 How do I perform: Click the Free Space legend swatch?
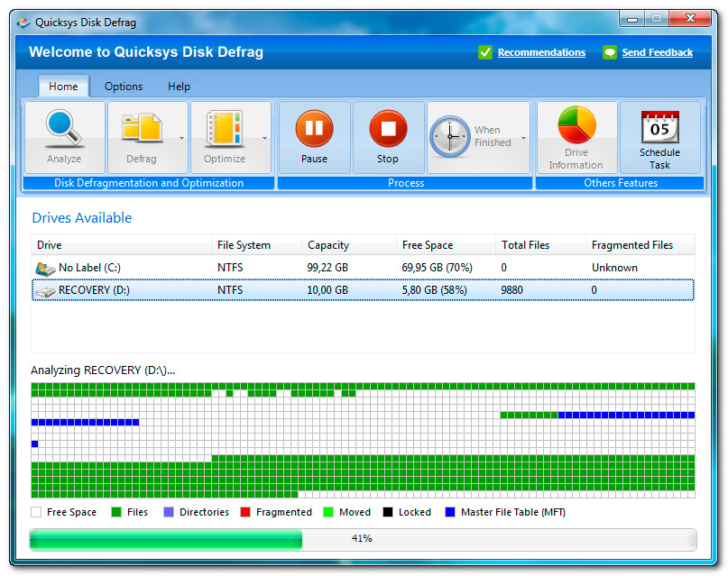coord(36,512)
